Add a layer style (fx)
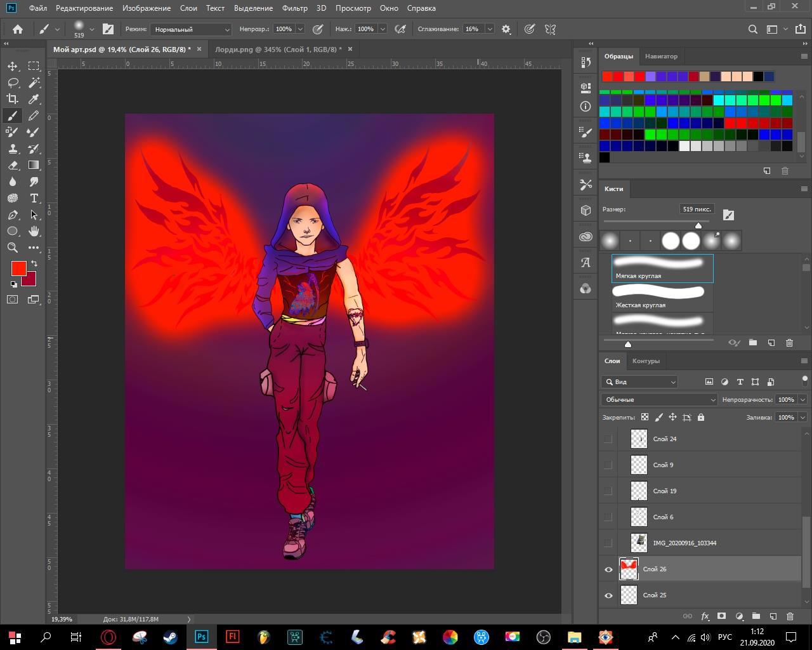Screen dimensions: 812x650 (x=705, y=616)
